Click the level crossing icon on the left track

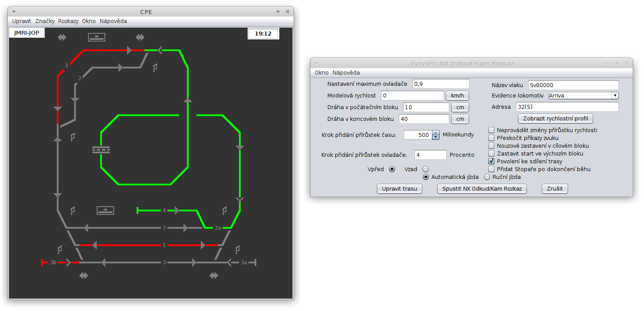[101, 150]
